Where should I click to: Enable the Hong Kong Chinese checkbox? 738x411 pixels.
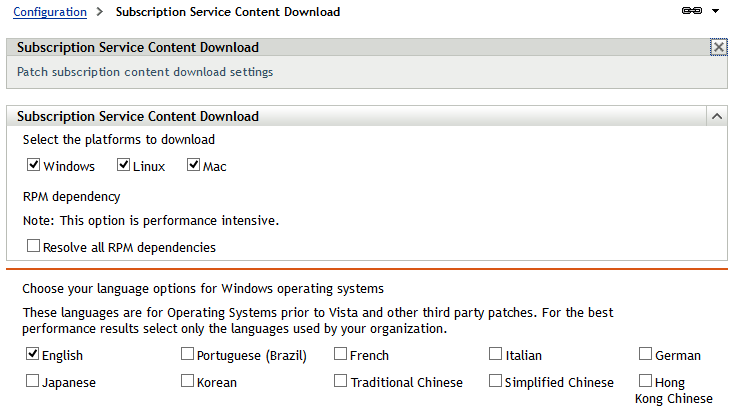[646, 381]
